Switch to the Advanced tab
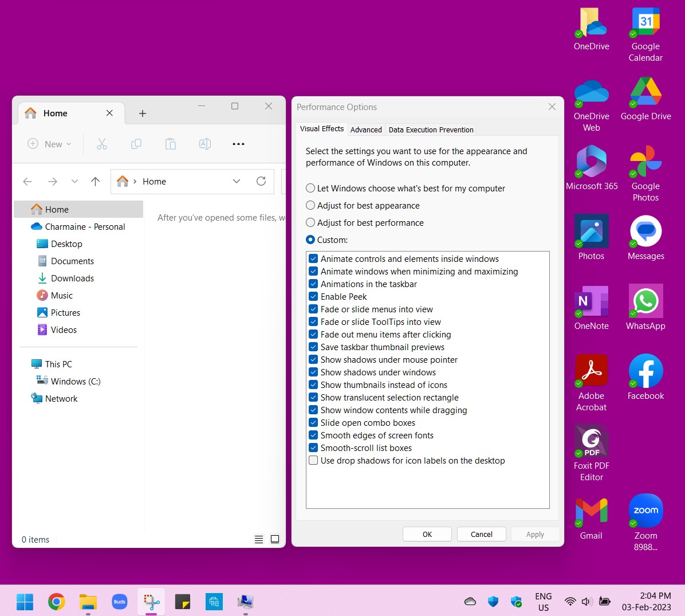Image resolution: width=685 pixels, height=616 pixels. pos(366,130)
